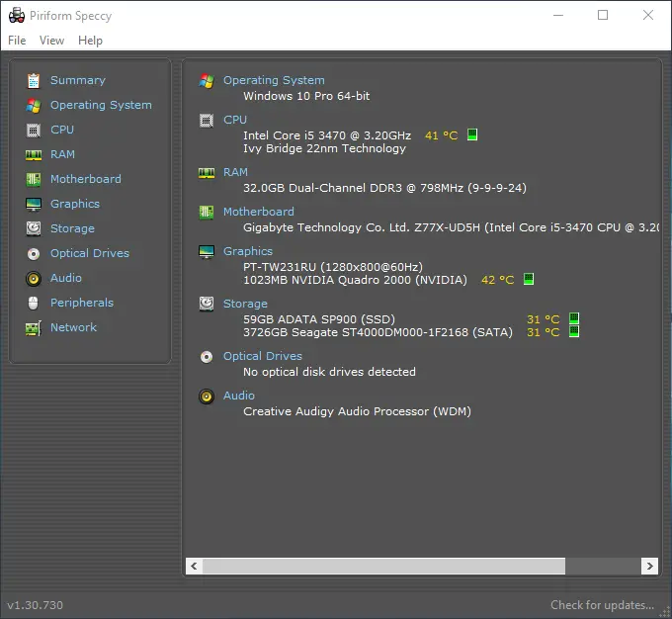Viewport: 672px width, 619px height.
Task: Click the Audio speaker icon in sidebar
Action: point(34,279)
